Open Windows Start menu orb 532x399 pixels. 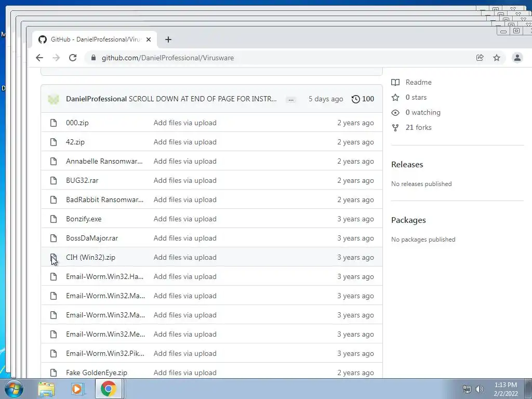pos(14,389)
